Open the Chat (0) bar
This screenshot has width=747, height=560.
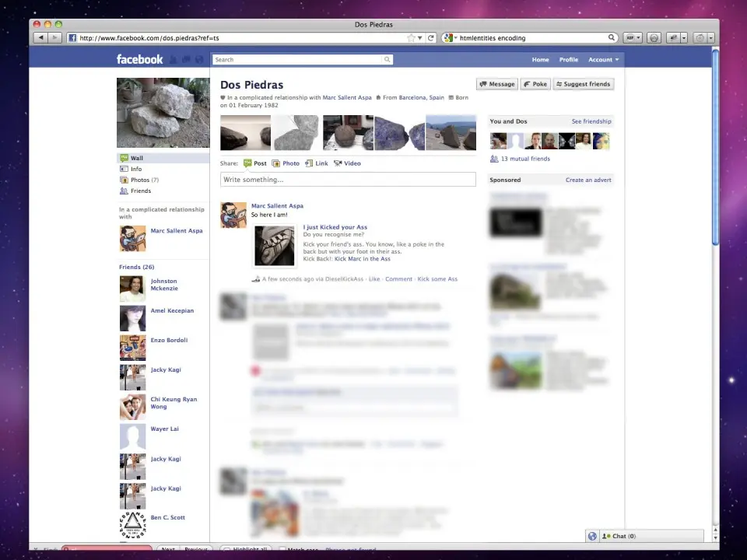651,536
